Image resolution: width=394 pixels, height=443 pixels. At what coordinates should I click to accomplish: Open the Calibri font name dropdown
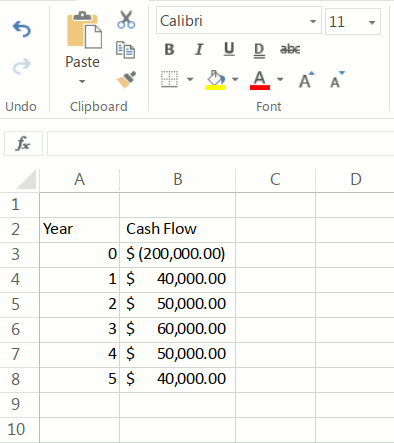click(313, 22)
